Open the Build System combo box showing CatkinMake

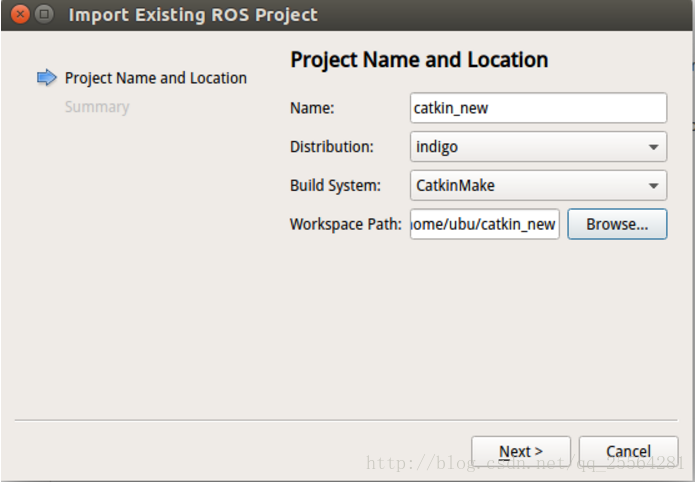click(525, 185)
